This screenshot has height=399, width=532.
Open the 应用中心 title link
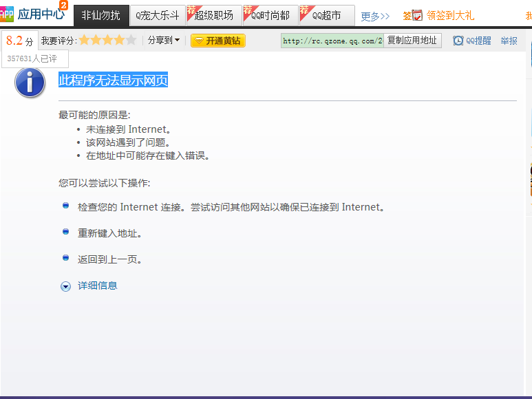point(41,14)
